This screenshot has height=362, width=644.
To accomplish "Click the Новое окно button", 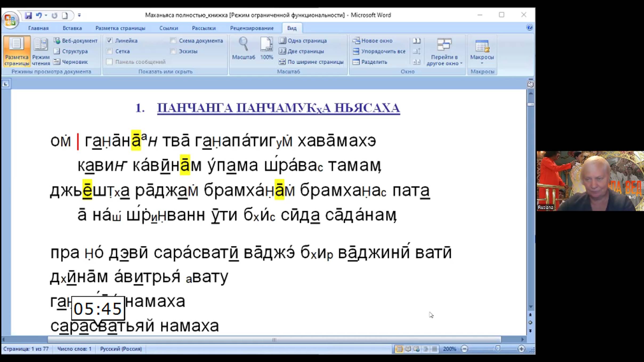I will (372, 41).
